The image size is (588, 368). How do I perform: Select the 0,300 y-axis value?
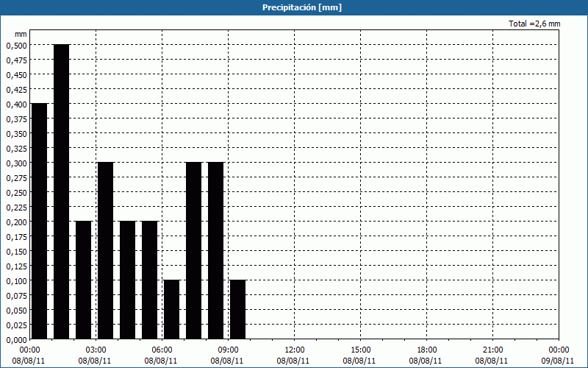coord(17,163)
